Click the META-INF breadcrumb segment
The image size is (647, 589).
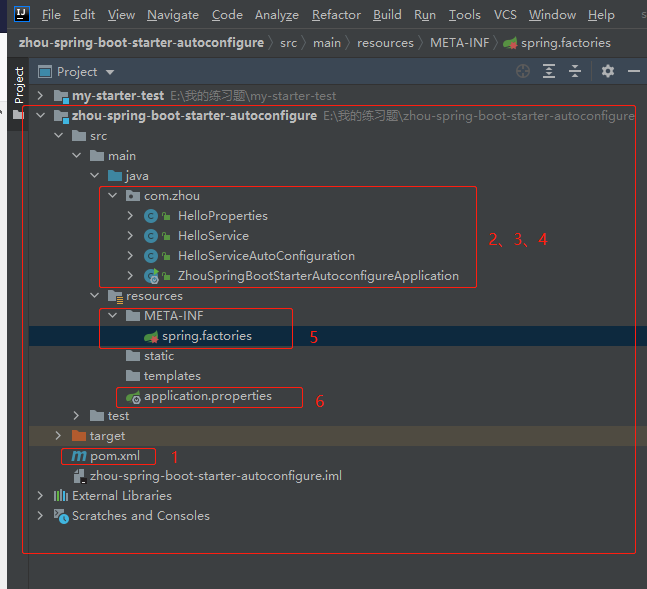click(459, 43)
